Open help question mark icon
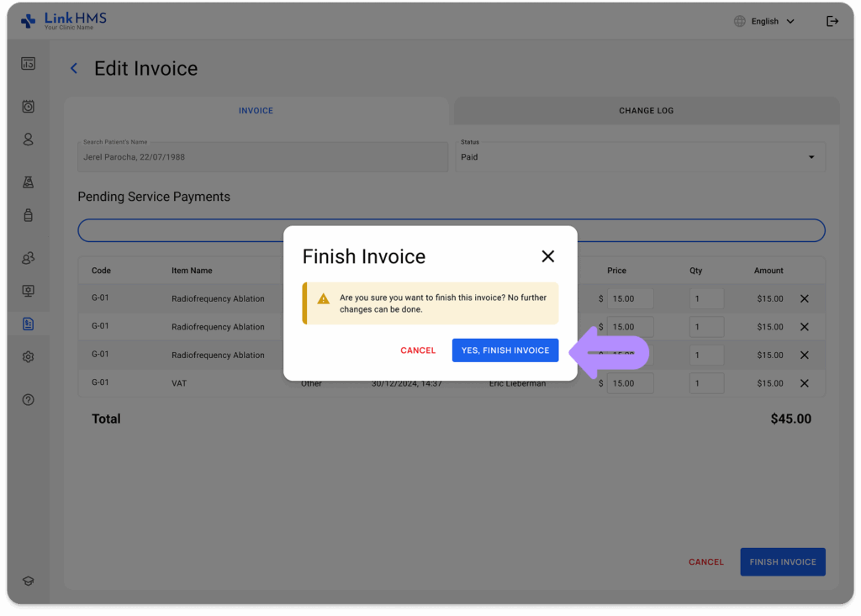The image size is (861, 616). pos(28,400)
